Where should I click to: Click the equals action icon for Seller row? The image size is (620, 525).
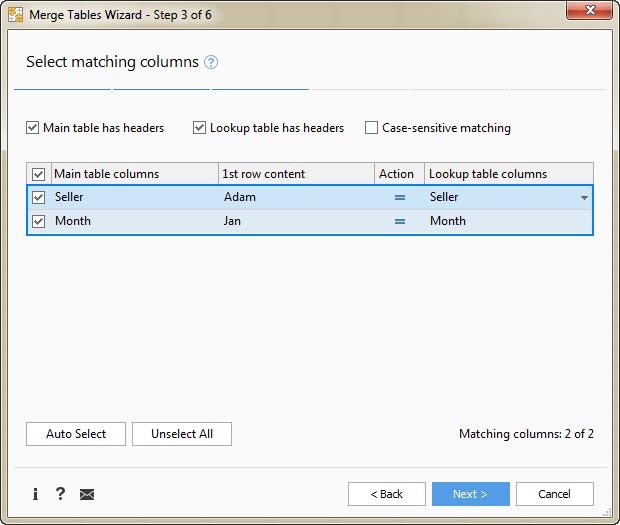400,198
